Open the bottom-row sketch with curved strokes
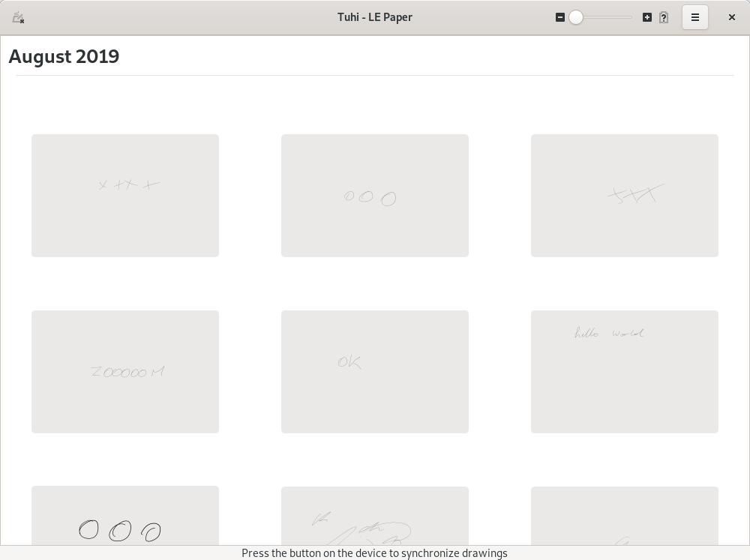 [375, 516]
